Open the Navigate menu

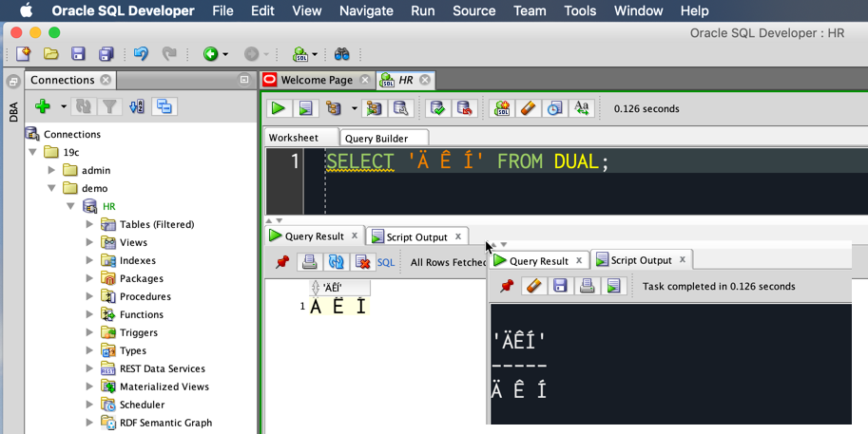pos(366,10)
